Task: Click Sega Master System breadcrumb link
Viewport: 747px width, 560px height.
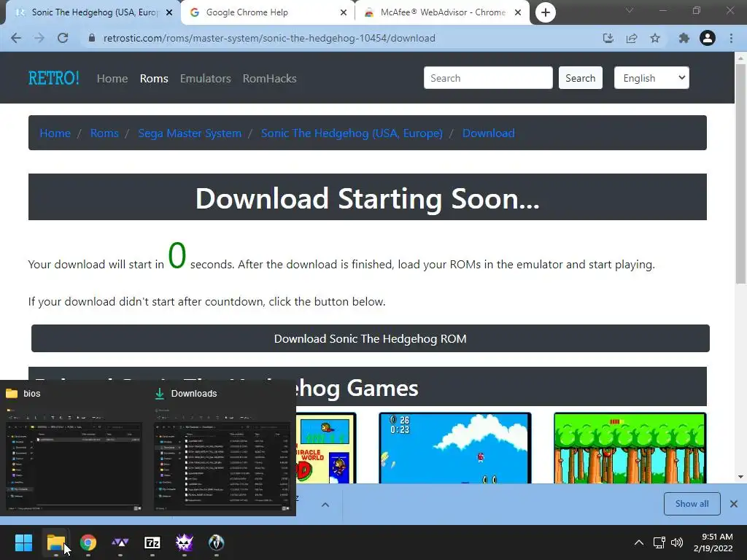Action: (190, 133)
